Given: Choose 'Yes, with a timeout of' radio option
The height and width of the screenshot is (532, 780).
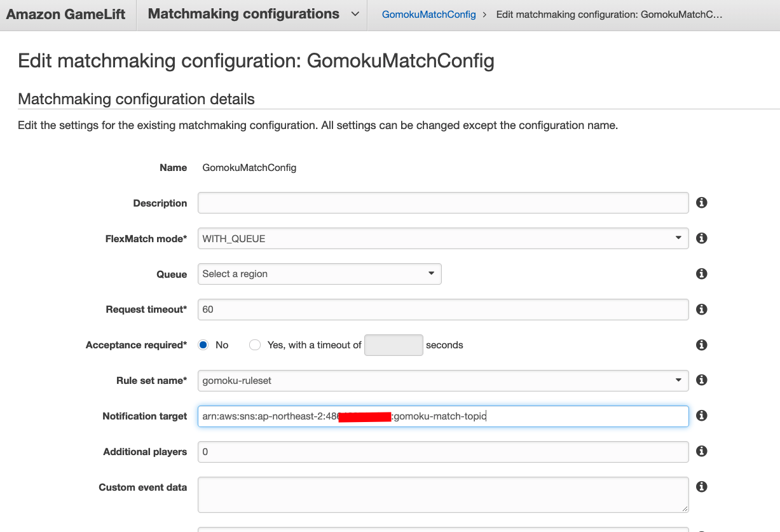Looking at the screenshot, I should (255, 345).
